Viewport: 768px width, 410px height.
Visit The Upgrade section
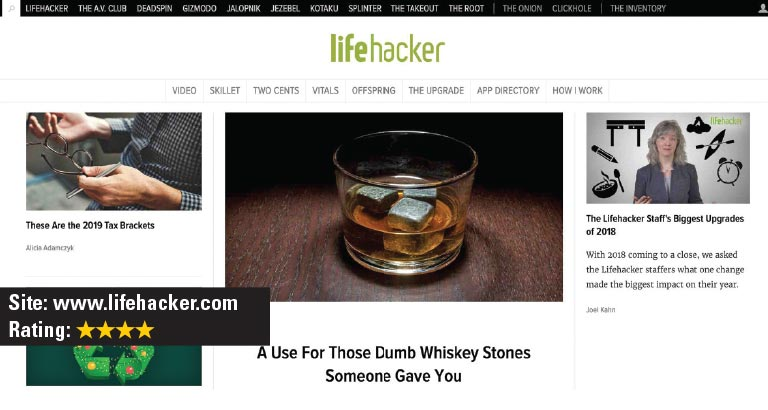436,91
